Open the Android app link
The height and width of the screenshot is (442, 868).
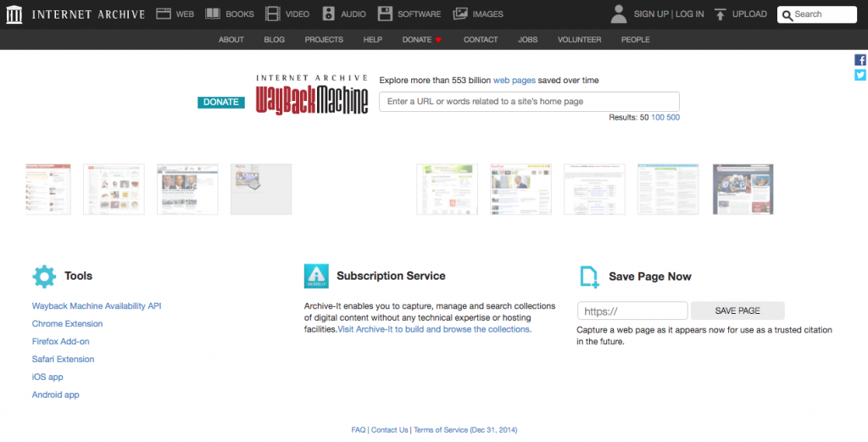[x=55, y=394]
